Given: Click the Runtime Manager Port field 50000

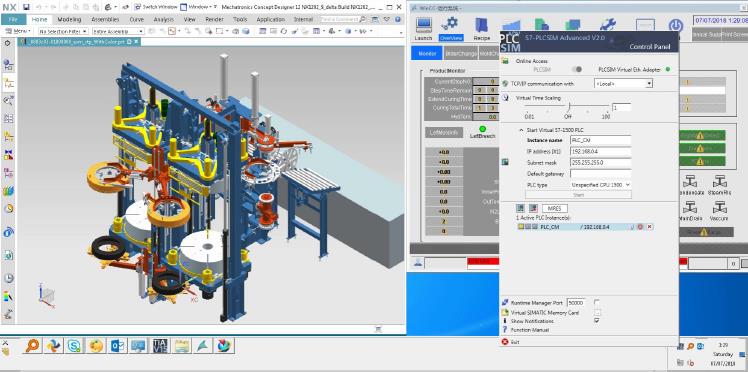Looking at the screenshot, I should [576, 303].
